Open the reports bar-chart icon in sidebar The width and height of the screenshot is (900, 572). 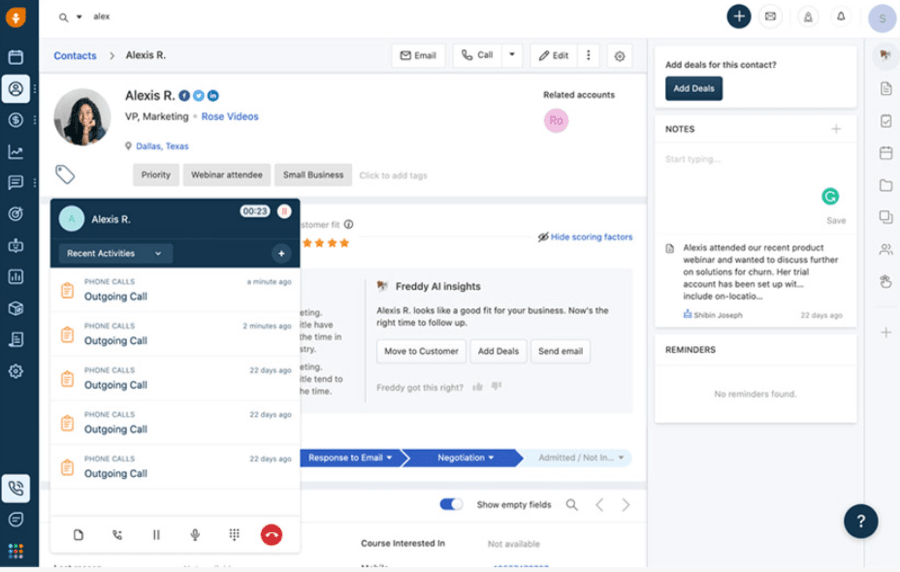16,277
